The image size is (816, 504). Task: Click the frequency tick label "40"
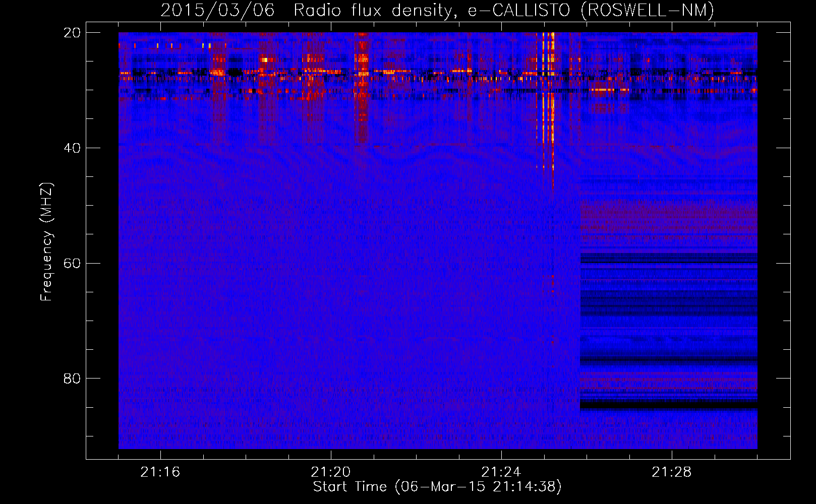[72, 148]
